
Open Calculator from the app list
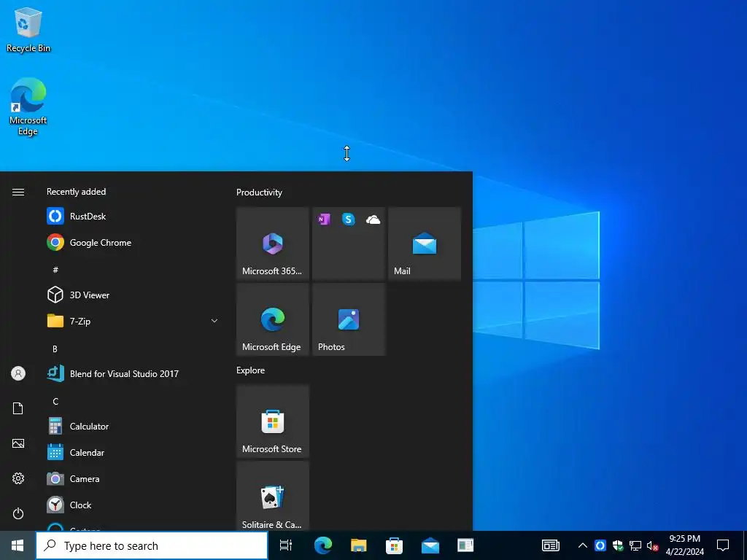pos(133,426)
